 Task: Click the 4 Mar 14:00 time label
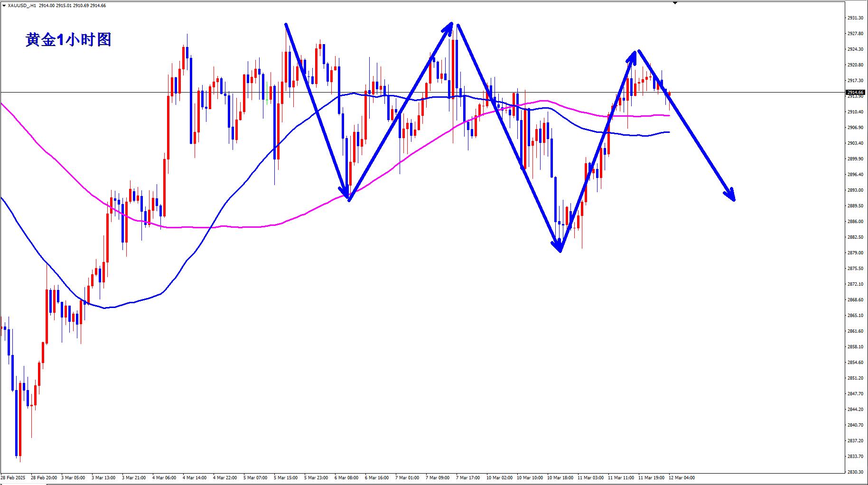pyautogui.click(x=194, y=477)
